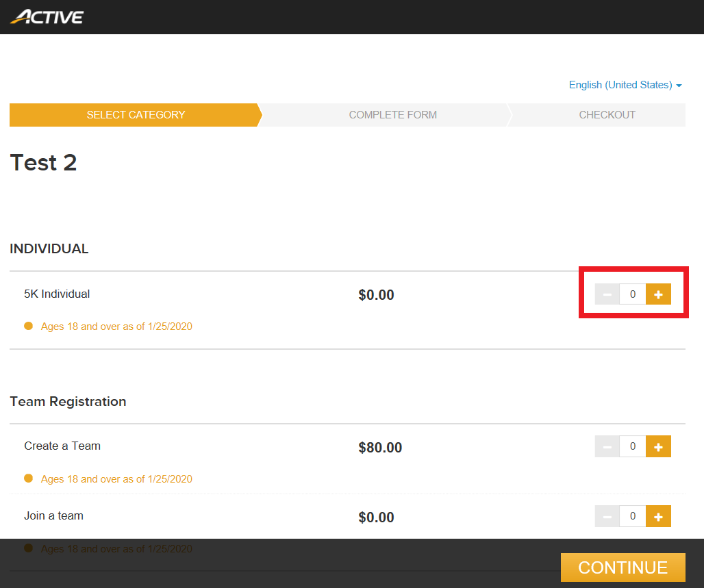Click the Join a team category label
Screen dimensions: 704x588
click(x=53, y=515)
